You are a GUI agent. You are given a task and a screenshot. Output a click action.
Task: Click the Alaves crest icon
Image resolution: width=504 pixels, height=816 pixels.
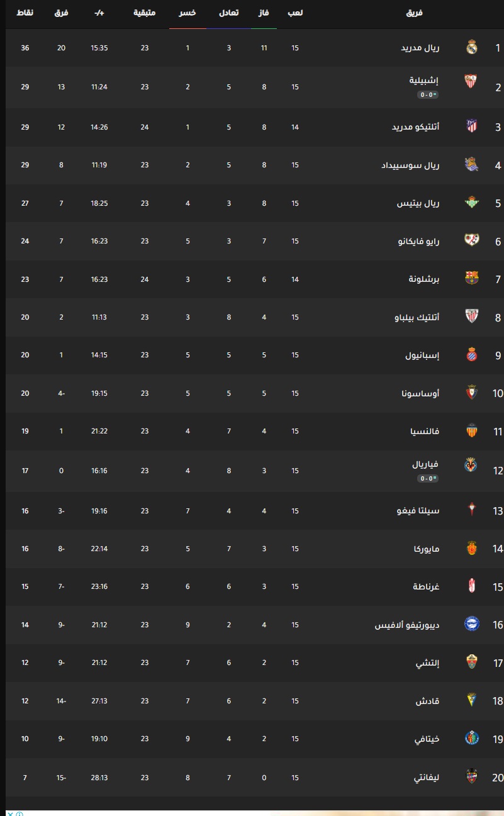(x=471, y=623)
